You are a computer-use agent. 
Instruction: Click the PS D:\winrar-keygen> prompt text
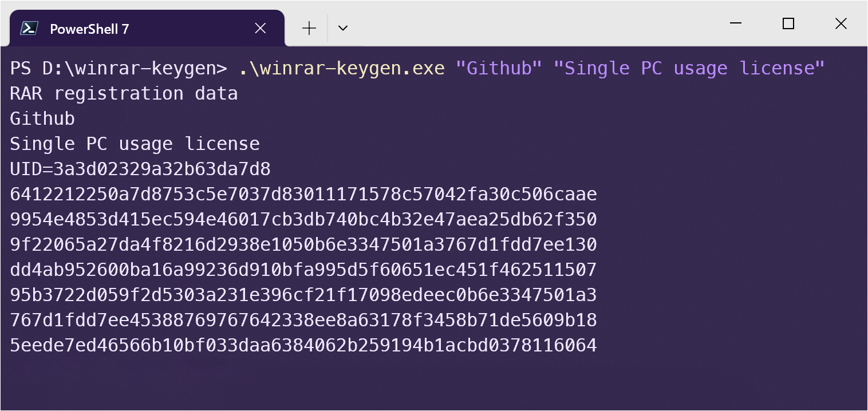(119, 69)
